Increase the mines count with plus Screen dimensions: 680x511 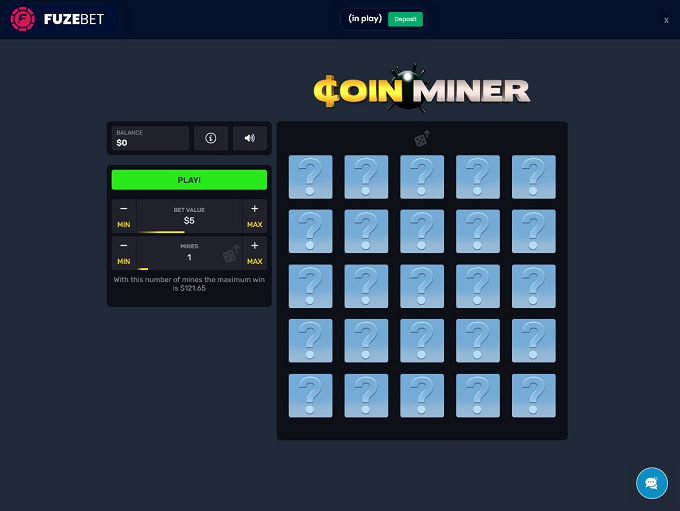pyautogui.click(x=254, y=246)
